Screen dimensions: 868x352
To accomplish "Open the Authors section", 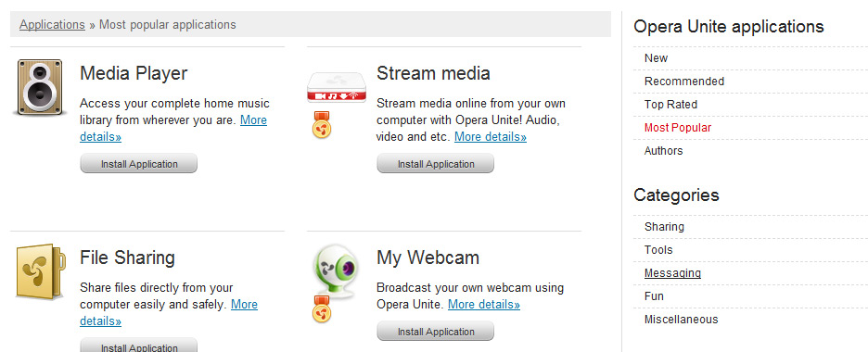I will 664,151.
